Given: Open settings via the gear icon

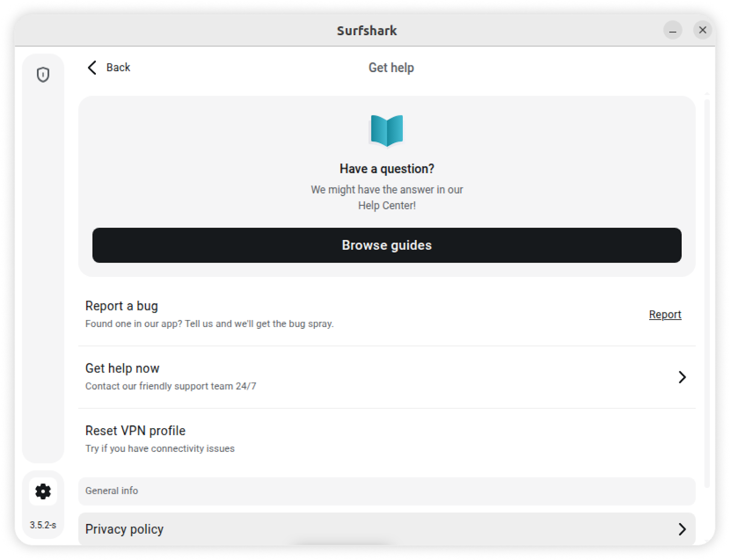Looking at the screenshot, I should coord(43,491).
